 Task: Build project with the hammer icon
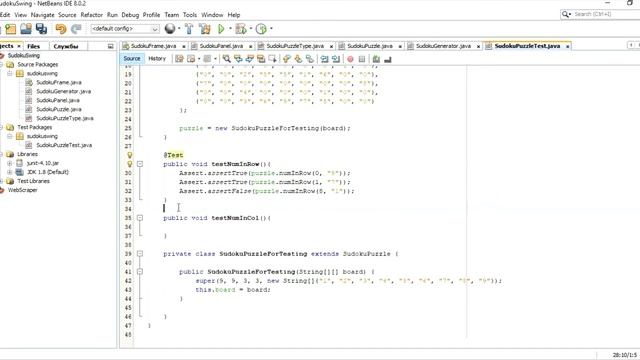(x=189, y=29)
